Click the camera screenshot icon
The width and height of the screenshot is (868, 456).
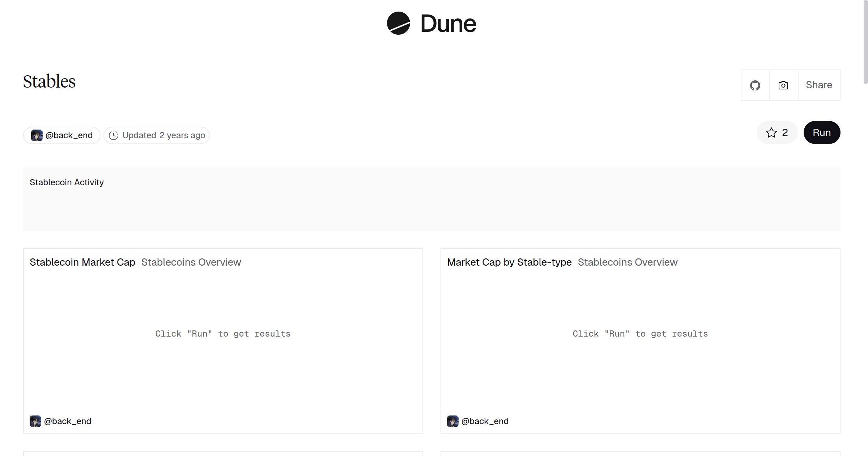(783, 85)
